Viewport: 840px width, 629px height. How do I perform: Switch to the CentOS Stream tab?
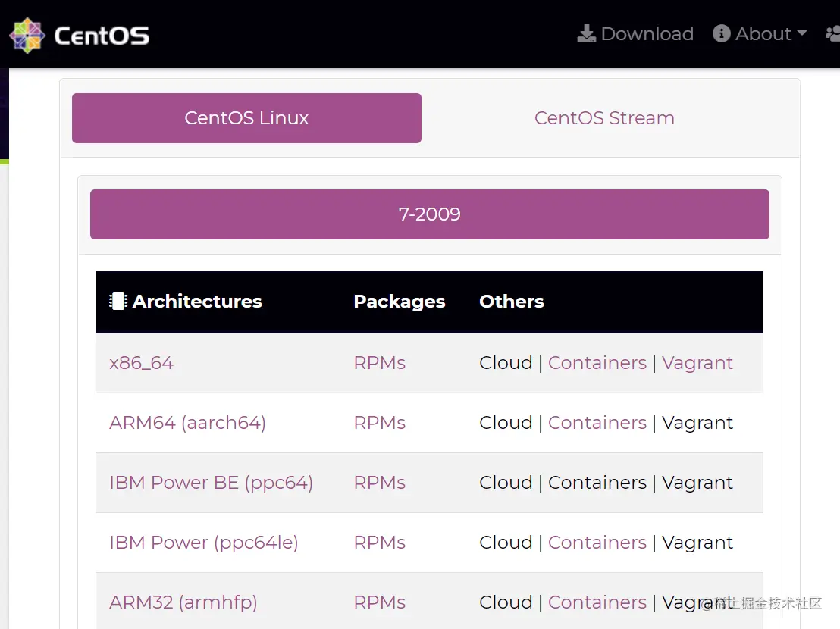pyautogui.click(x=604, y=118)
